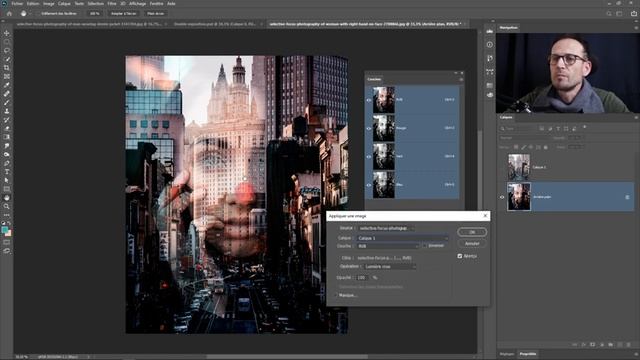Open the Hand tool preset dropdown arrow

click(x=30, y=13)
